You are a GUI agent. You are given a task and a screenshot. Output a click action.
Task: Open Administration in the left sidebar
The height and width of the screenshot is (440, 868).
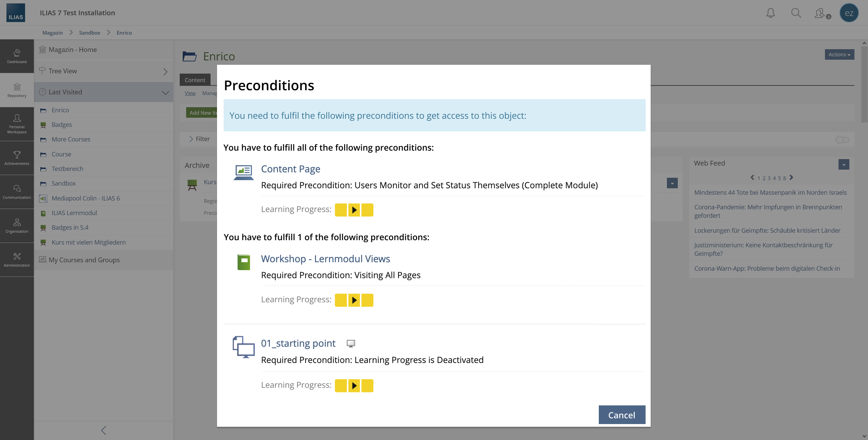17,260
